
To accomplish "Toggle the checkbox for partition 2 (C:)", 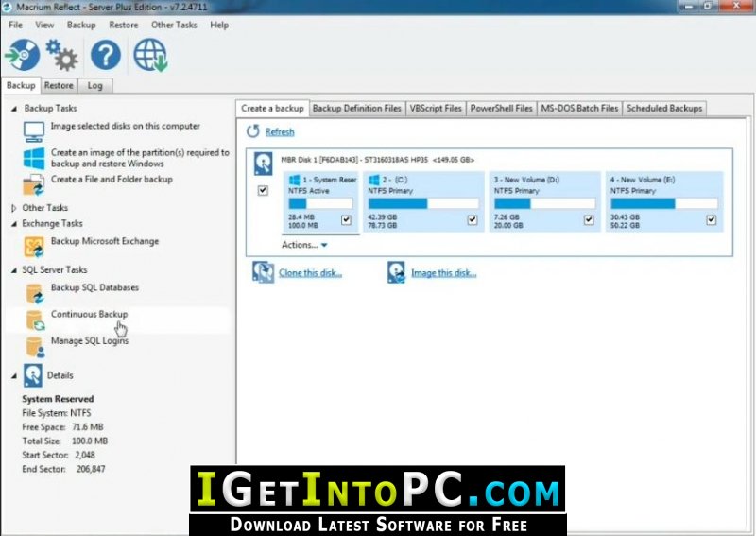I will [472, 220].
